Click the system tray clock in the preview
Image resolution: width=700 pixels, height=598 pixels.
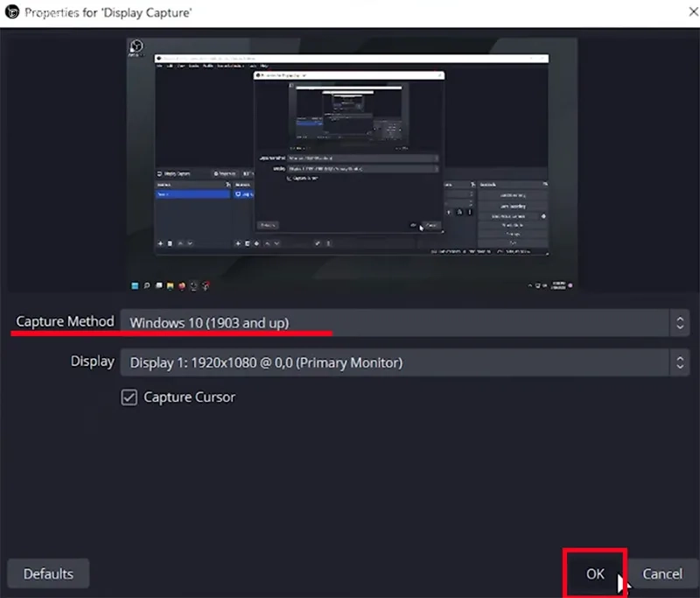pos(559,285)
